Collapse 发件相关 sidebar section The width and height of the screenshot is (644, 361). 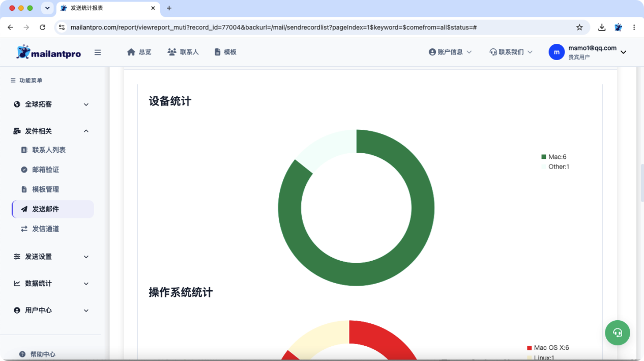[51, 131]
